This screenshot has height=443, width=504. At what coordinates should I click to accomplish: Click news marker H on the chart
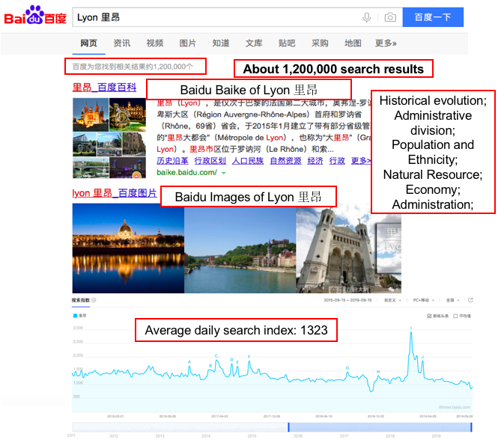point(378,372)
